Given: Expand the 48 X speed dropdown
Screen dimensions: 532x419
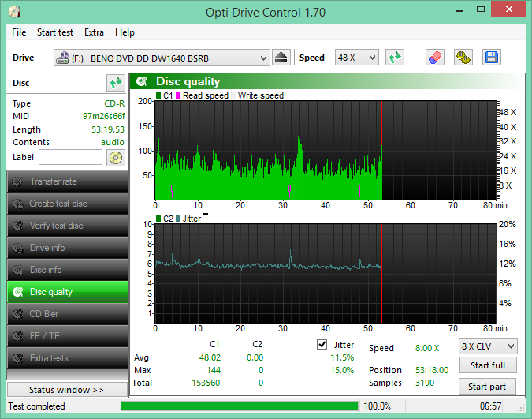Looking at the screenshot, I should [356, 58].
